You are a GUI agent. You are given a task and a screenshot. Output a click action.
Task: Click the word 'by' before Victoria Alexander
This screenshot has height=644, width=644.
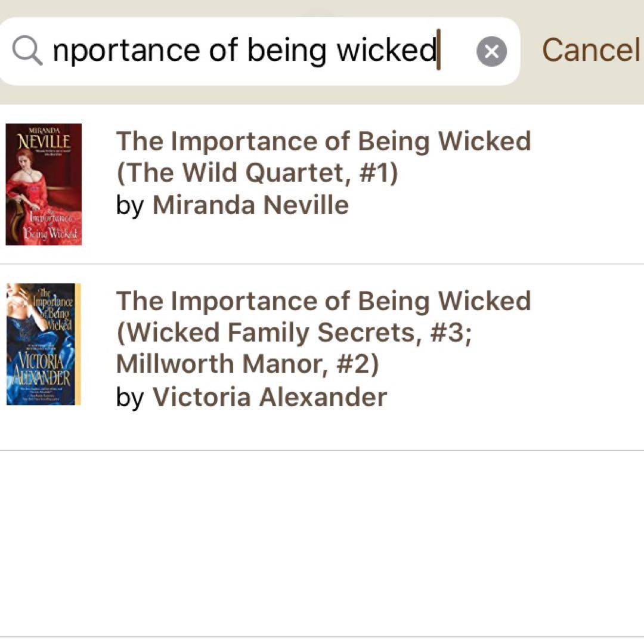(130, 398)
